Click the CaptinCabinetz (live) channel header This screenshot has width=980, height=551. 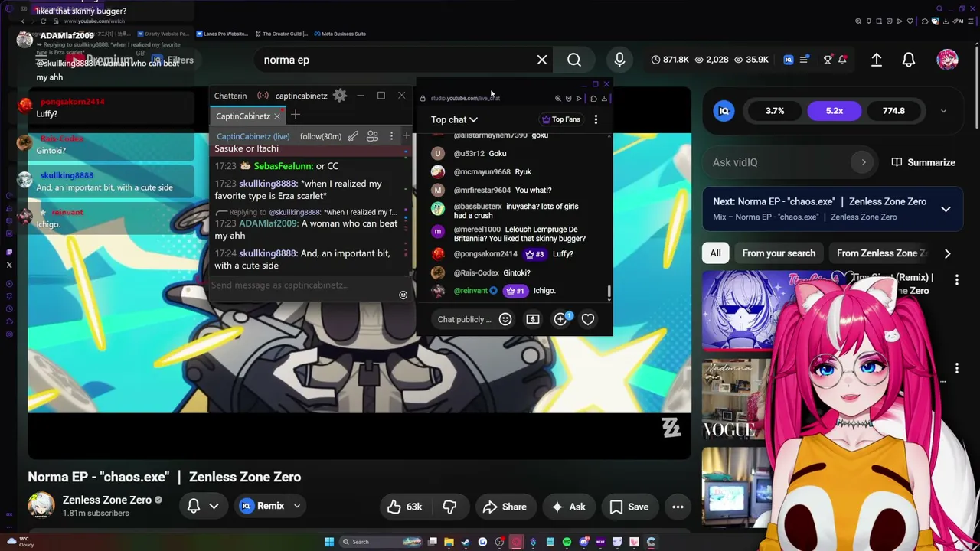(x=253, y=136)
